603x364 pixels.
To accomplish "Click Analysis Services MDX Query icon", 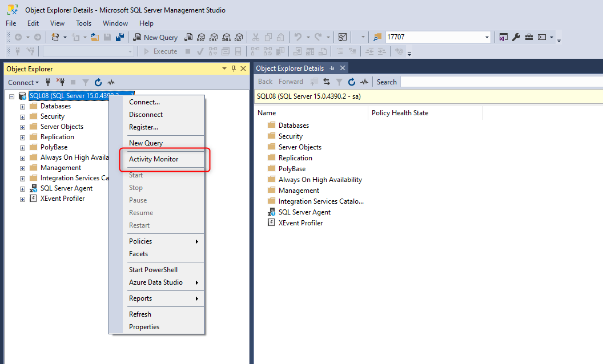I will (201, 37).
